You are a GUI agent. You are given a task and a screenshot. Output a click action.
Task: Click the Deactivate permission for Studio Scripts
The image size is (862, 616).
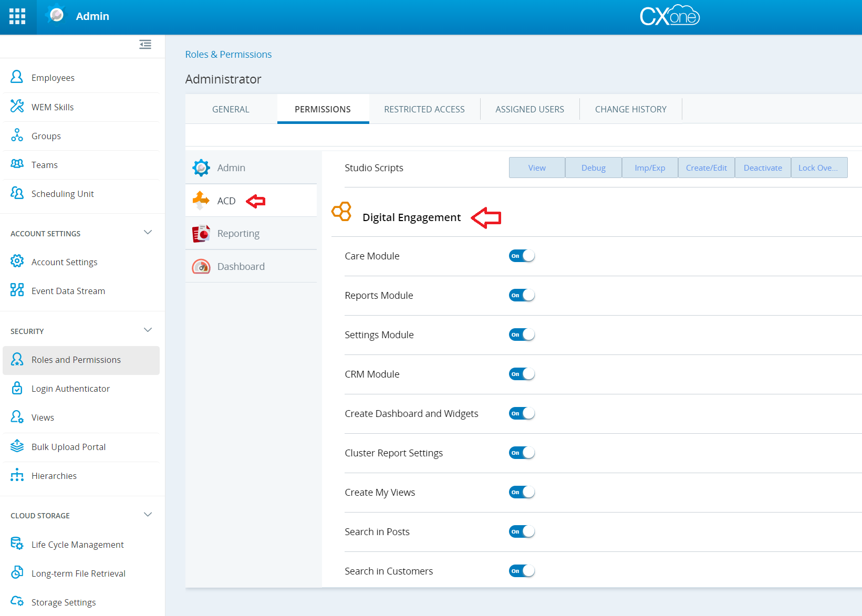coord(762,168)
